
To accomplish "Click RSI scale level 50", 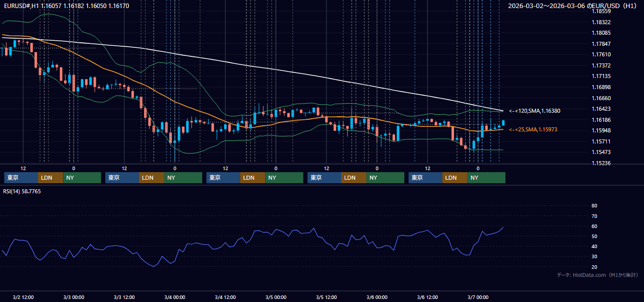I will [x=594, y=237].
